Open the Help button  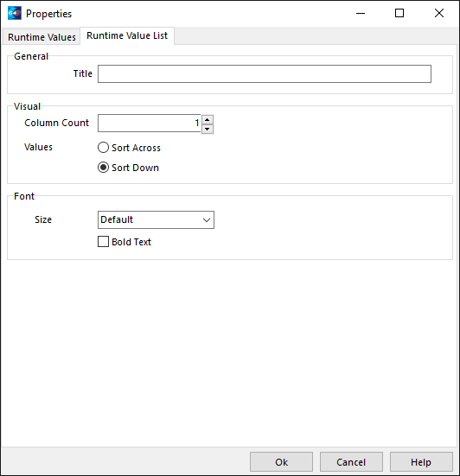click(x=421, y=462)
